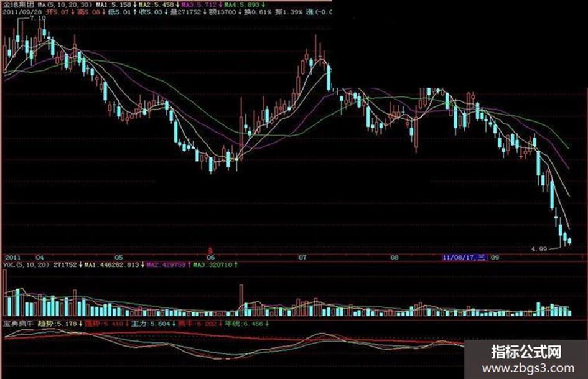
Task: Click the volume 量271752 in header row
Action: click(x=185, y=12)
